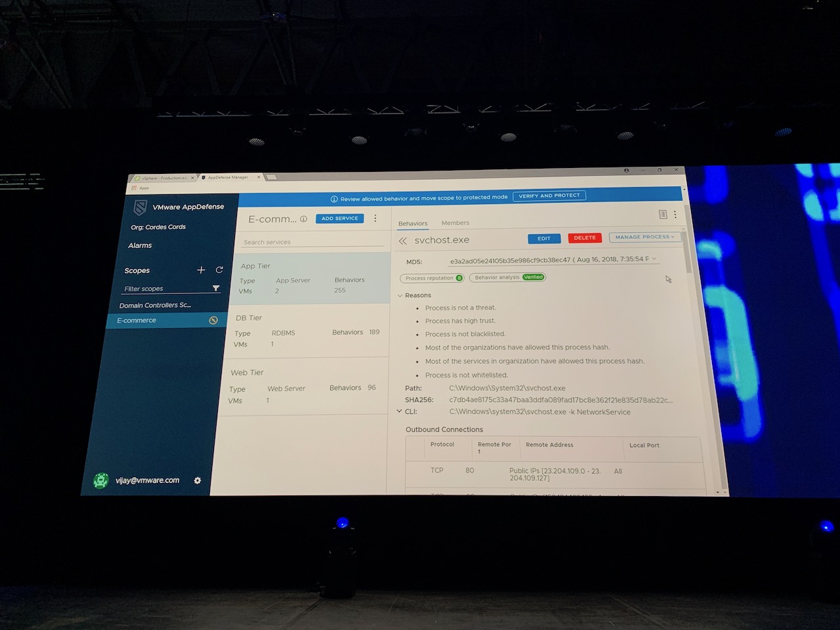Collapse the CLI section chevron
The height and width of the screenshot is (630, 840).
point(399,411)
